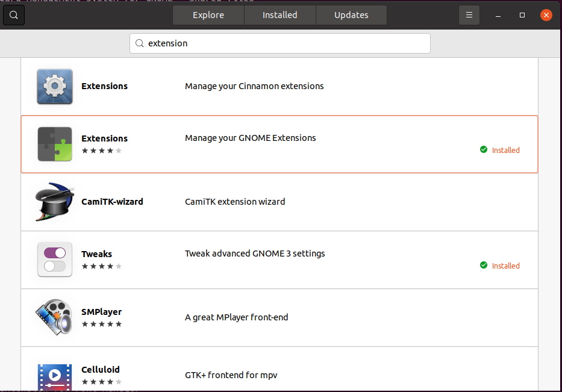
Task: Open 'CamiTK extension wizard' result
Action: [x=279, y=202]
